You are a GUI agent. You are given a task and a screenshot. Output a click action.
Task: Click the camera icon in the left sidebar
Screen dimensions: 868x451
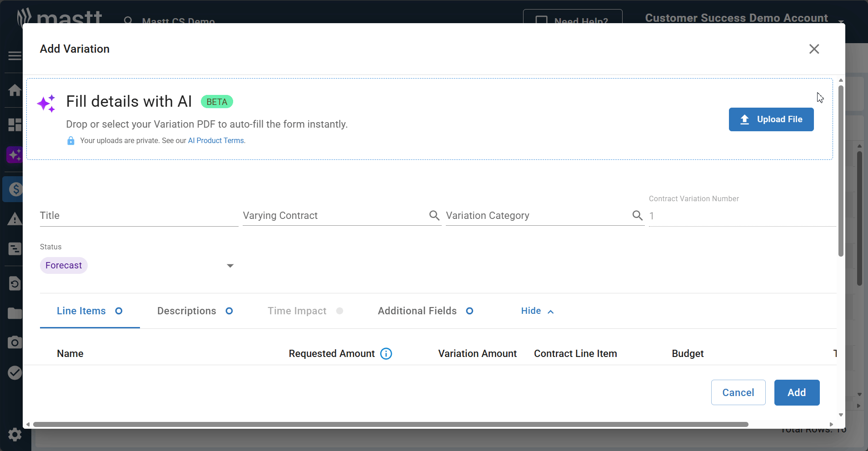coord(15,342)
